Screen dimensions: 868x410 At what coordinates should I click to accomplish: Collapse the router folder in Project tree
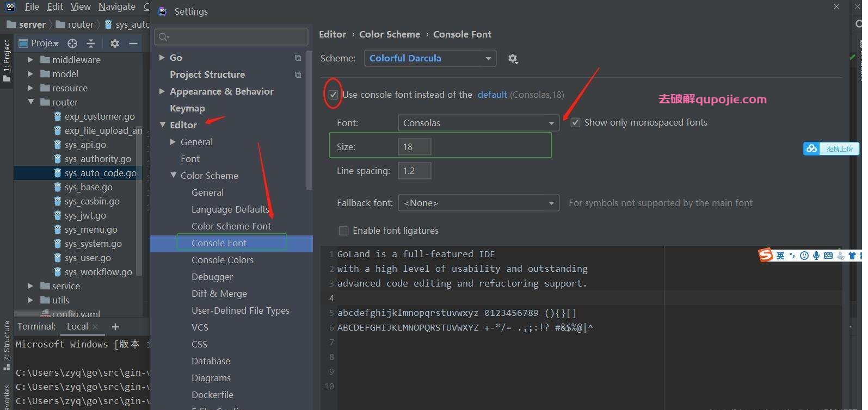pos(31,102)
